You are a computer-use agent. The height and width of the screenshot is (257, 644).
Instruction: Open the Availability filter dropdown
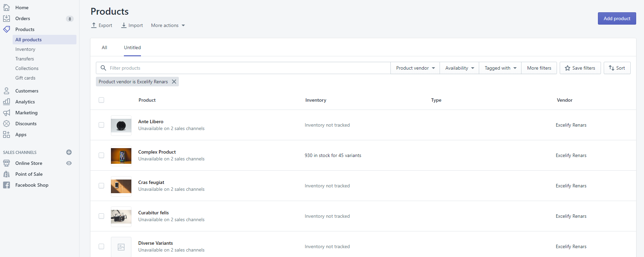tap(459, 68)
